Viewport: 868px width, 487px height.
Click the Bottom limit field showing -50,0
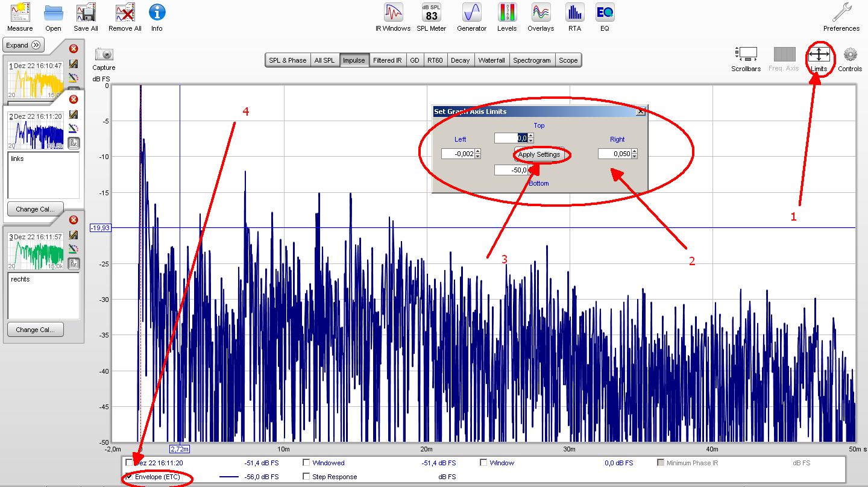tap(511, 170)
